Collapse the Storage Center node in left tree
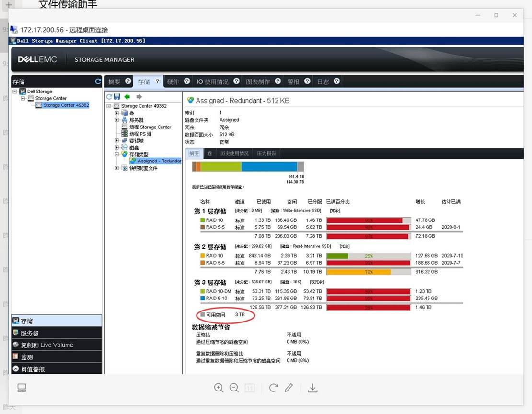Screen dimensions: 532x414 tap(23, 98)
